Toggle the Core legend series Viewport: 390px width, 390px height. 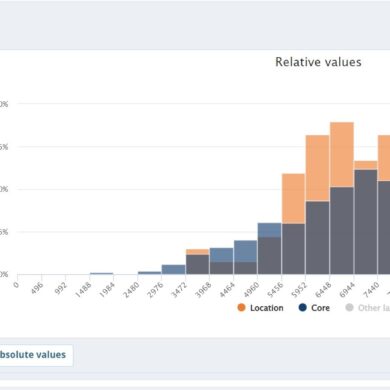314,308
